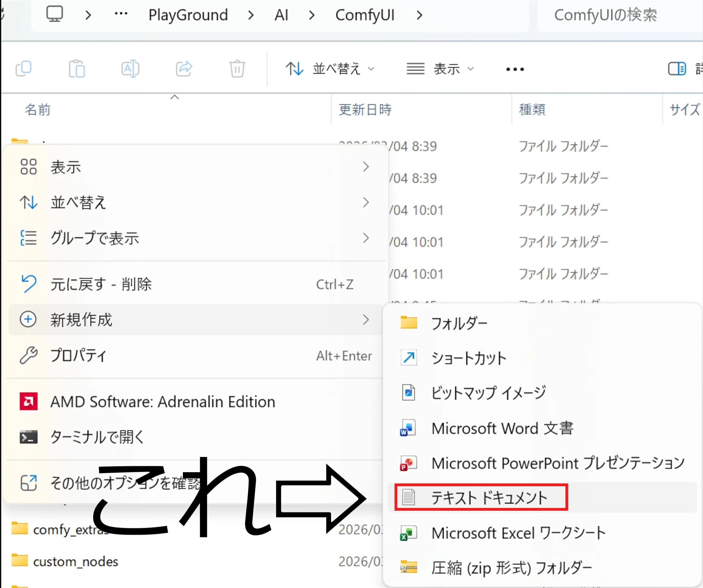Toggle the details pane icon

pos(677,69)
